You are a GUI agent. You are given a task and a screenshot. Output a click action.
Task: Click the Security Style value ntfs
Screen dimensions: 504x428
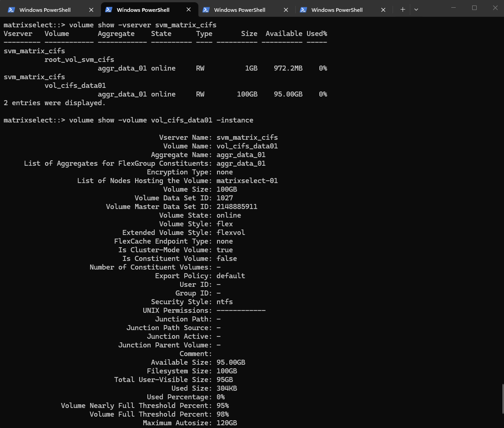point(225,302)
